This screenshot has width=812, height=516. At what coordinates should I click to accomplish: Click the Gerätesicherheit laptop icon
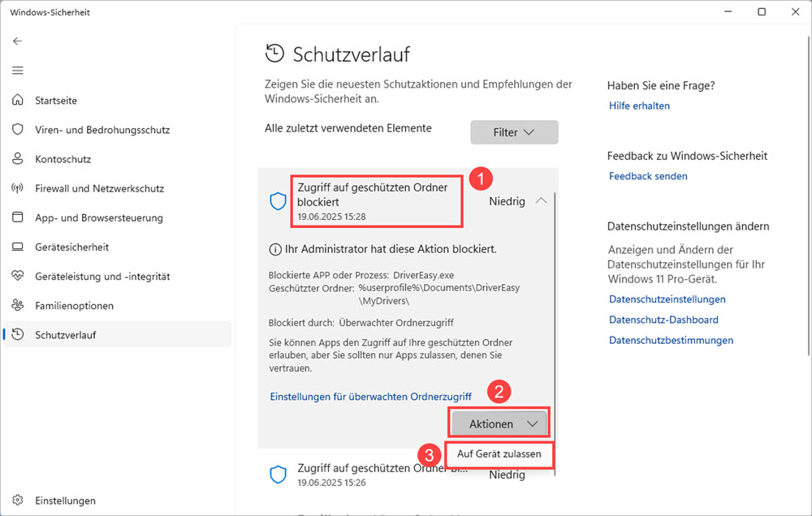[x=18, y=247]
